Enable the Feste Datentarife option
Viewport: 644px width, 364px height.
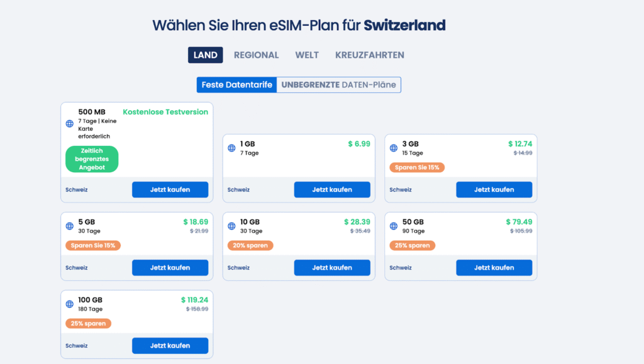[x=236, y=84]
